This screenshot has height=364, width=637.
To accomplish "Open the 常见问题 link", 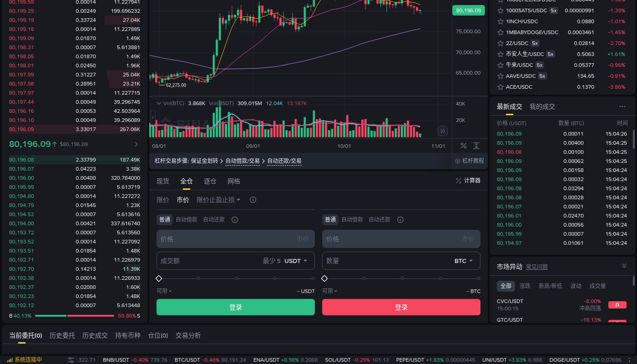I will point(537,267).
